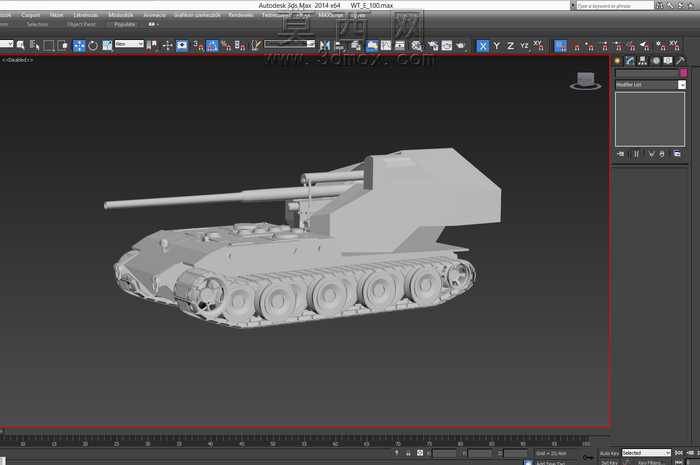Viewport: 700px width, 465px height.
Task: Open the Selected key filter dropdown
Action: [x=646, y=453]
